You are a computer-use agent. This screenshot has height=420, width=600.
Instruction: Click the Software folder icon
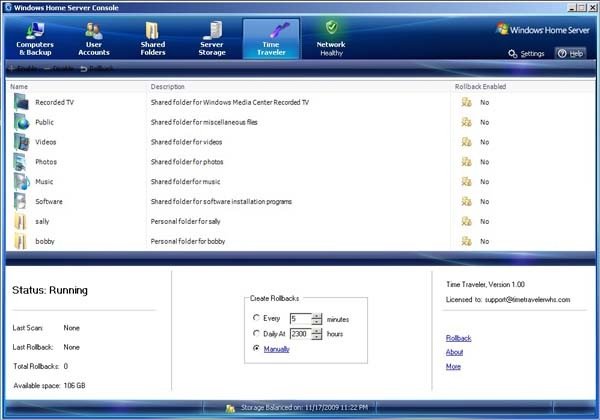pyautogui.click(x=20, y=202)
